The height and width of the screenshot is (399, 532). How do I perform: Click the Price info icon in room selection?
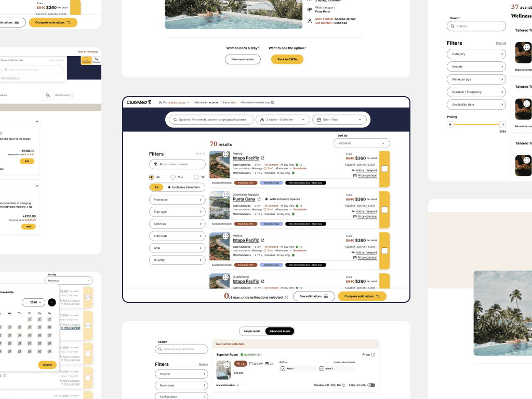click(373, 355)
